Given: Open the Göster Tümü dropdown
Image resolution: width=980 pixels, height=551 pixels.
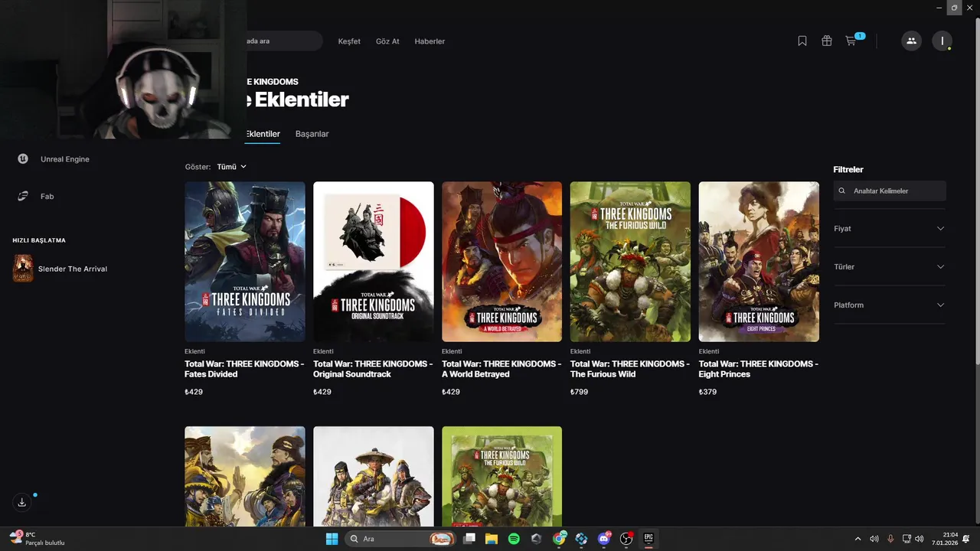Looking at the screenshot, I should pos(231,166).
